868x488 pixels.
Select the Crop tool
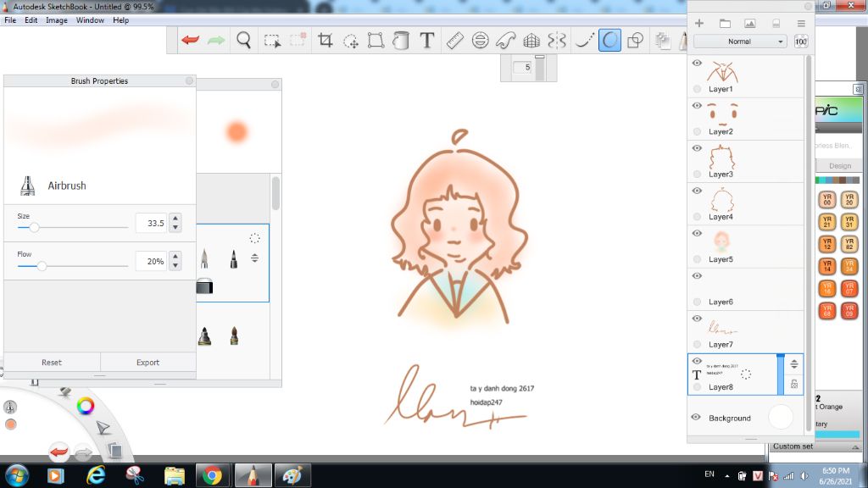325,40
